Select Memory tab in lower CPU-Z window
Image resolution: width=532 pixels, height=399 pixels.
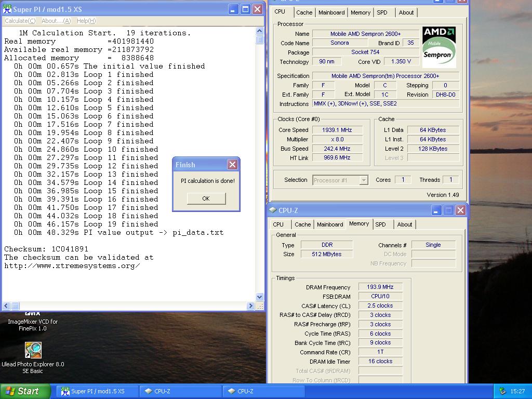click(x=359, y=223)
